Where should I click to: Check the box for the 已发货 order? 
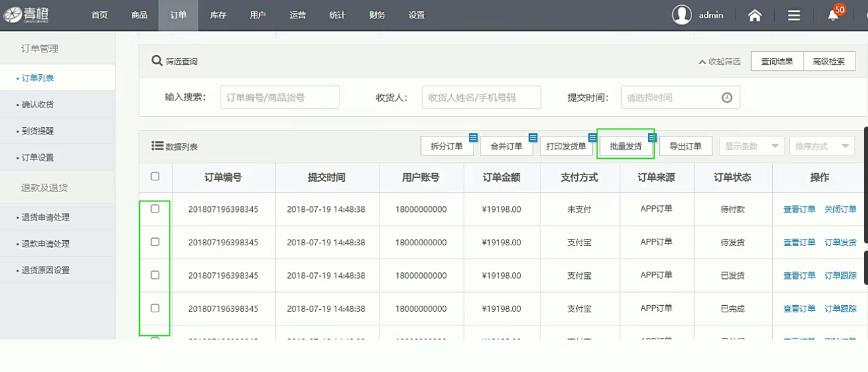pos(155,275)
